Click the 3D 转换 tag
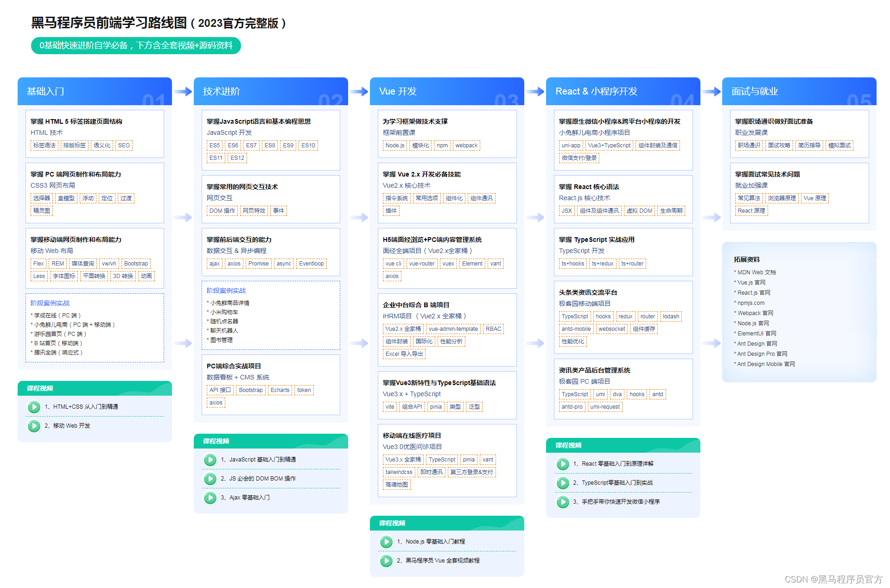890x588 pixels. click(123, 276)
